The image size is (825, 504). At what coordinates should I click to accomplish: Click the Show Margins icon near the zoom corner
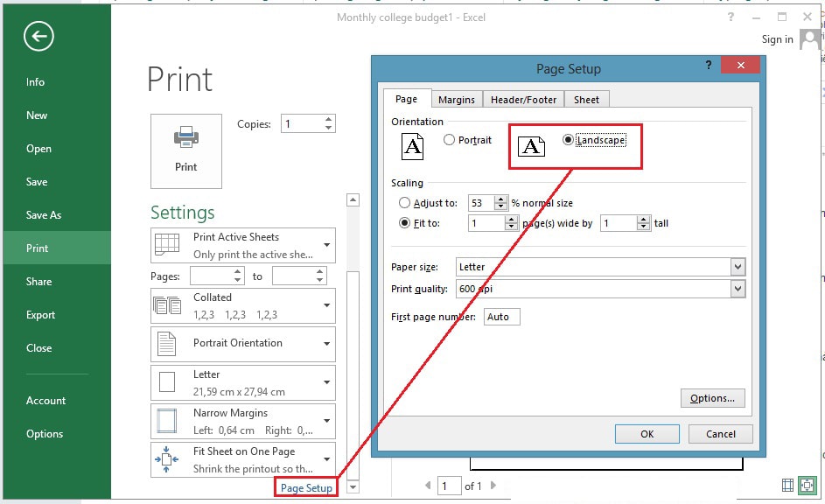(x=787, y=485)
